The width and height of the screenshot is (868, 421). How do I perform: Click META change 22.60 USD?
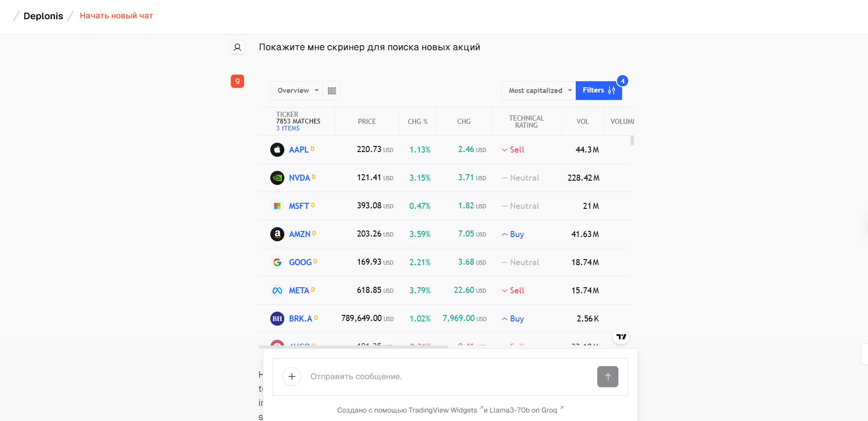(470, 290)
